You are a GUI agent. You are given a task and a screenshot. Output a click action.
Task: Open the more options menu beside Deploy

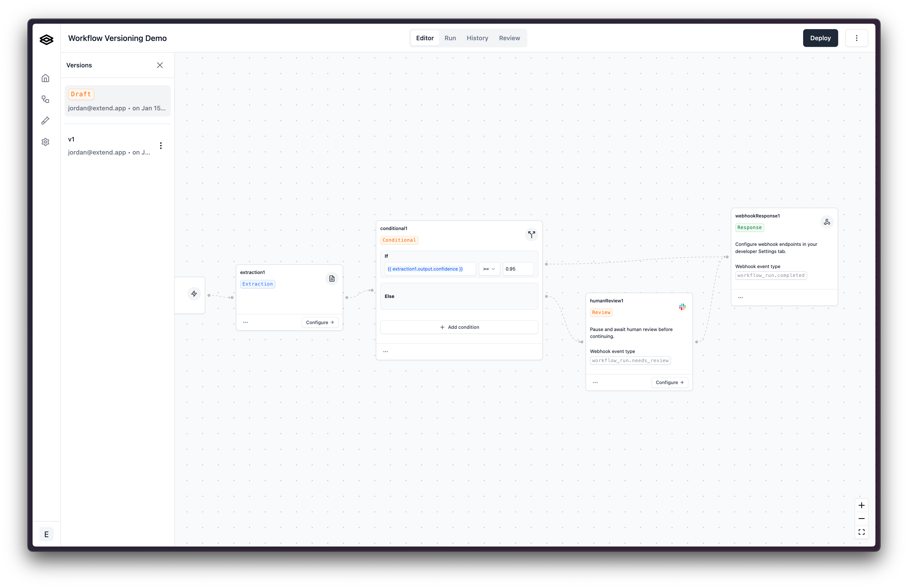point(856,38)
